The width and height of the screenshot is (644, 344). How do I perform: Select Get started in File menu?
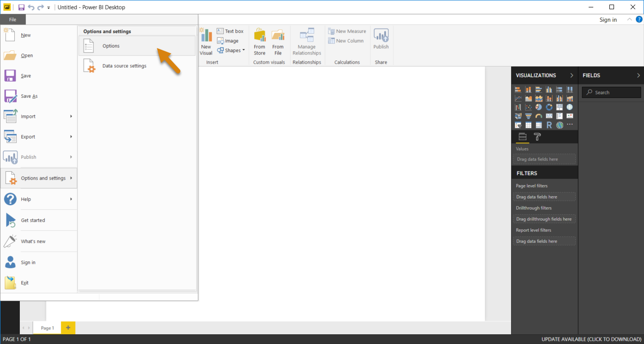[39, 220]
